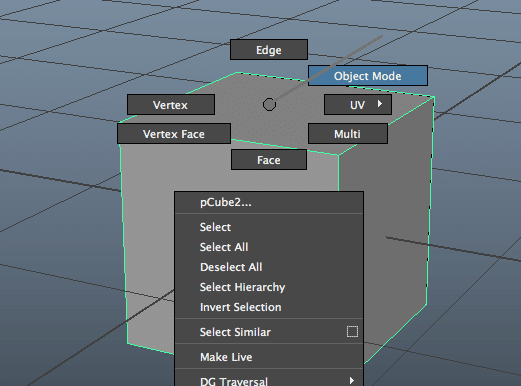
Task: Choose Edge in the marking menu
Action: click(x=269, y=50)
